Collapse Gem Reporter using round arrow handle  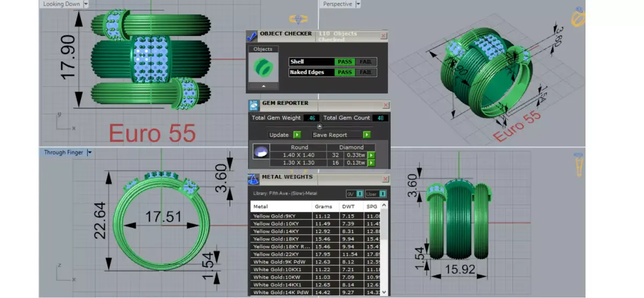point(319,126)
